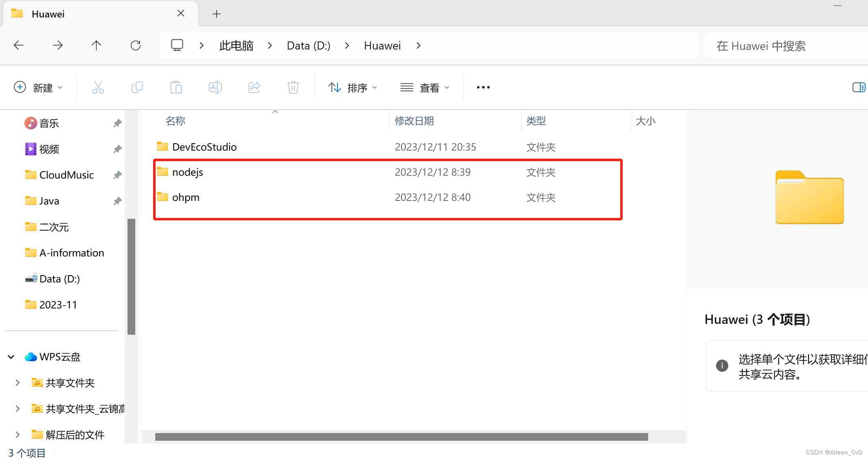
Task: Open the 排序 sort dropdown
Action: pyautogui.click(x=353, y=88)
